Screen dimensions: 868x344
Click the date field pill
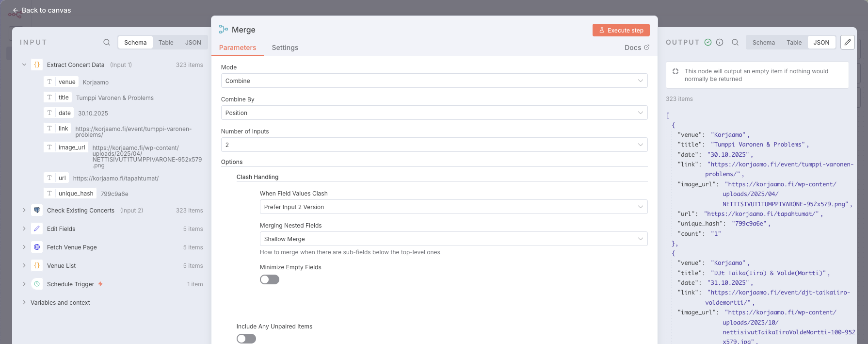59,113
